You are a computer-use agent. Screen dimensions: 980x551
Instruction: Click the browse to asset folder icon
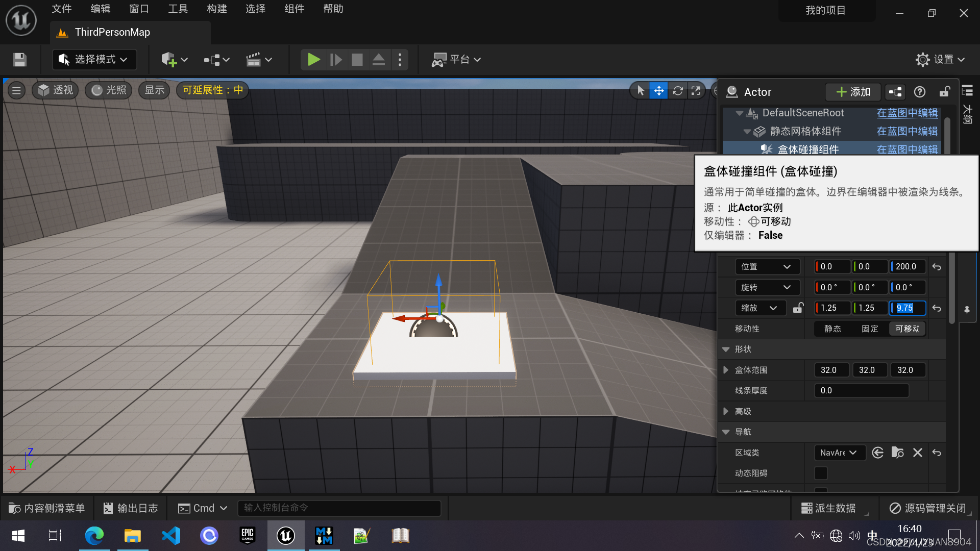tap(898, 453)
